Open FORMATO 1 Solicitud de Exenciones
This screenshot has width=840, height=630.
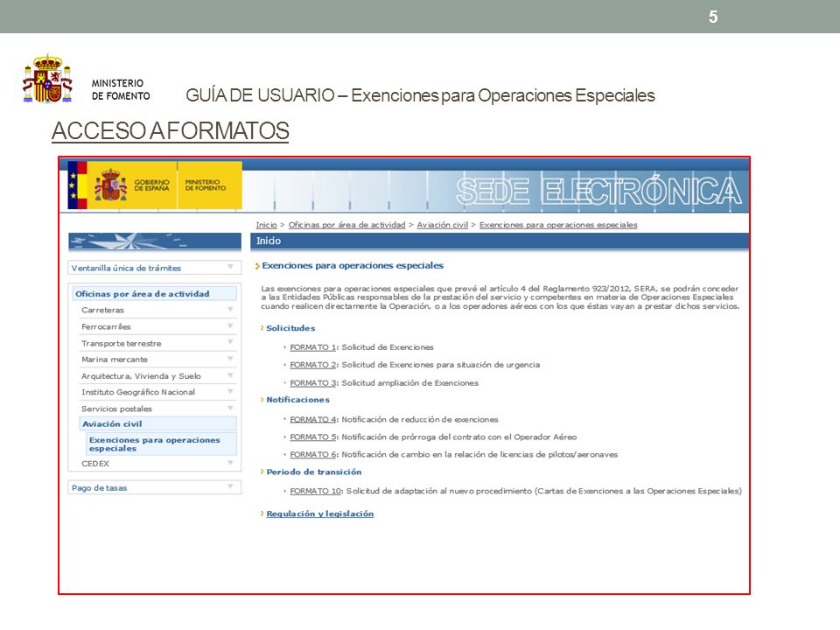(x=313, y=347)
